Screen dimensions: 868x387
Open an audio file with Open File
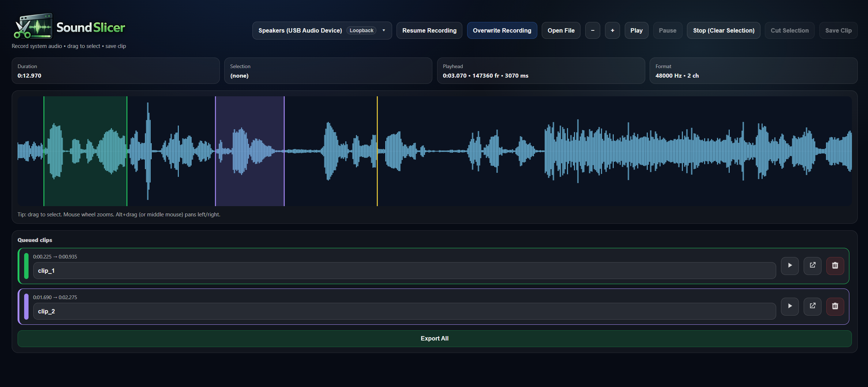(x=561, y=30)
